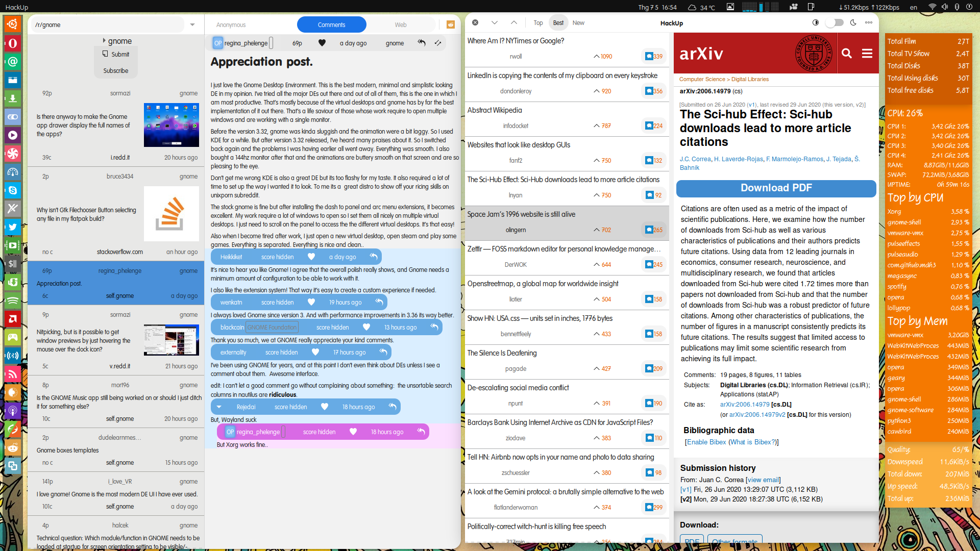
Task: Click the expand arrows icon in post header
Action: 438,43
